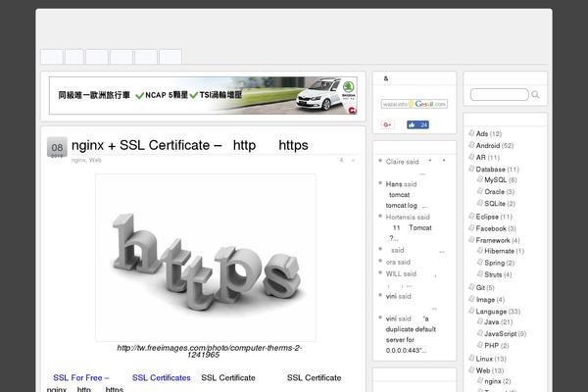
Task: Open the ora said recent comment
Action: pyautogui.click(x=398, y=262)
